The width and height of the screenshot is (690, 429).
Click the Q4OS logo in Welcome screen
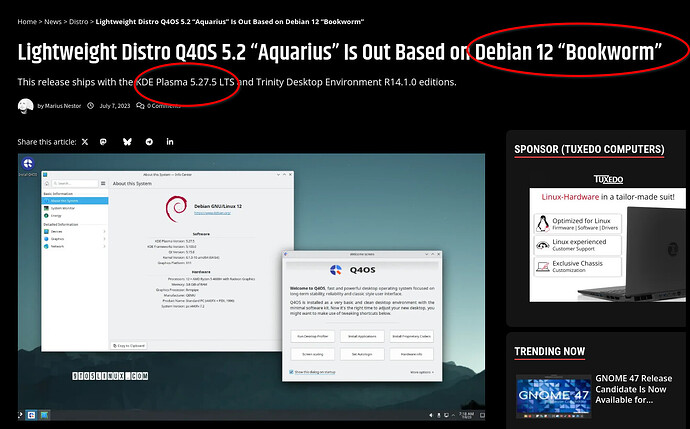point(336,270)
